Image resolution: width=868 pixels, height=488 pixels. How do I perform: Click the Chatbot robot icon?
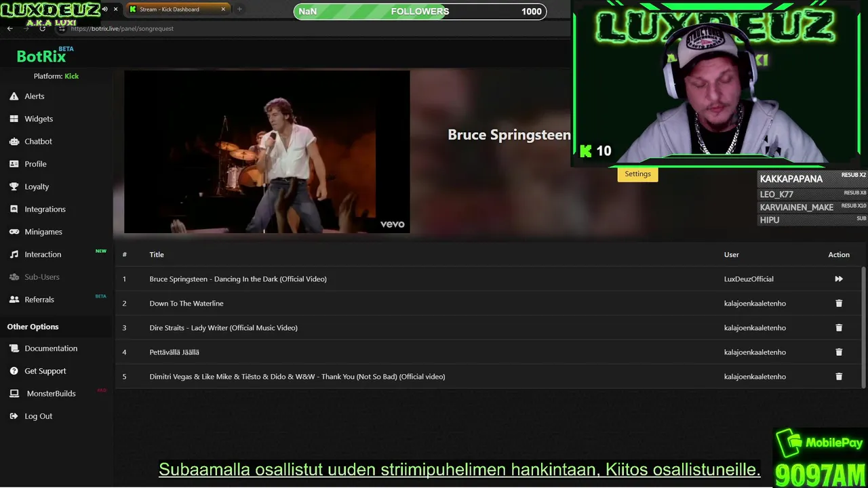pos(14,141)
